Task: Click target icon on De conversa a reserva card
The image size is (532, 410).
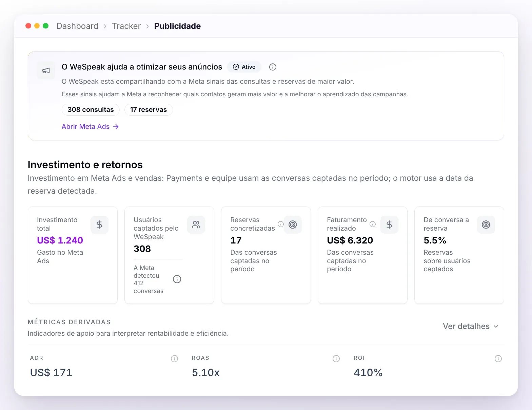Action: click(x=486, y=224)
